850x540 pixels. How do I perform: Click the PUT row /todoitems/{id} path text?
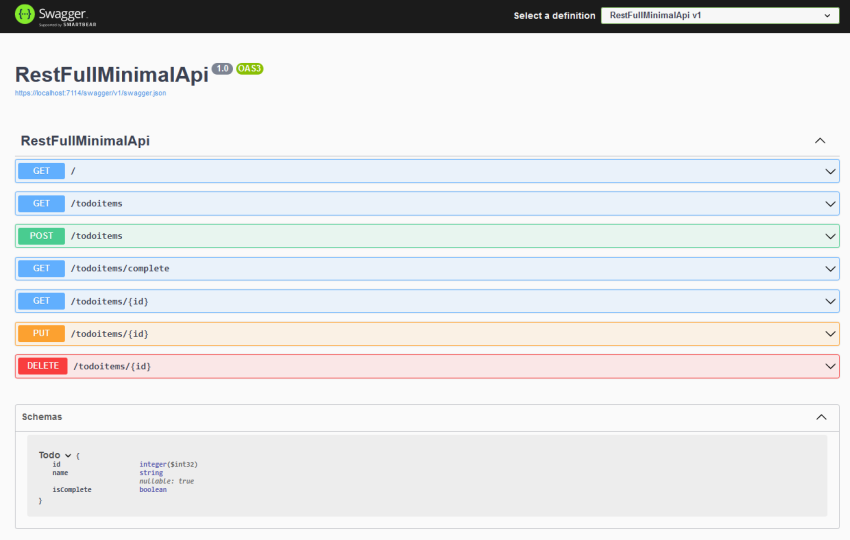pos(110,334)
